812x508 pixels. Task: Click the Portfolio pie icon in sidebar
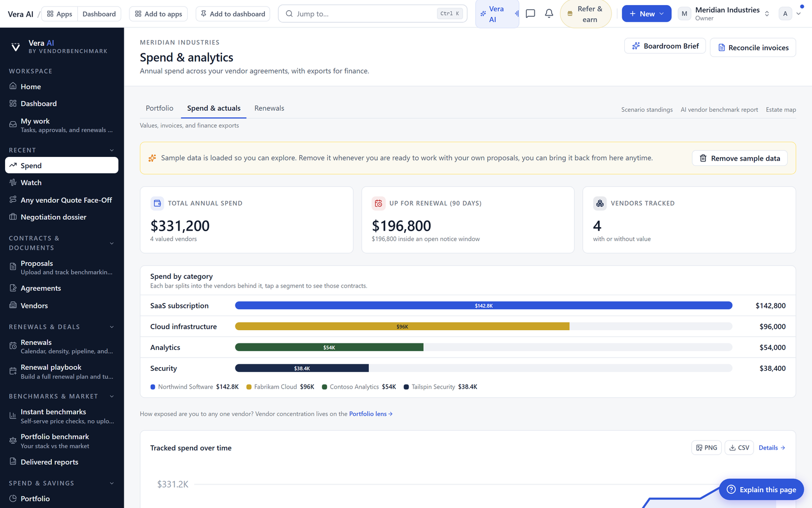pyautogui.click(x=13, y=498)
